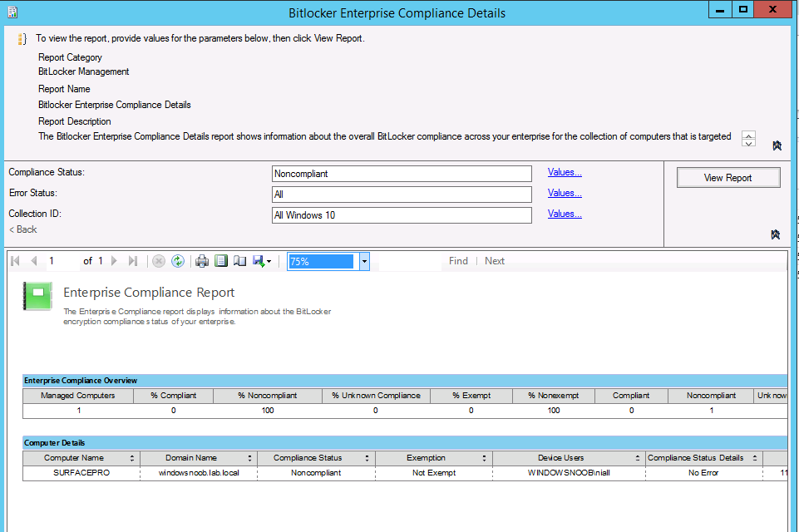Click the % Nonexempt header cell

[554, 396]
